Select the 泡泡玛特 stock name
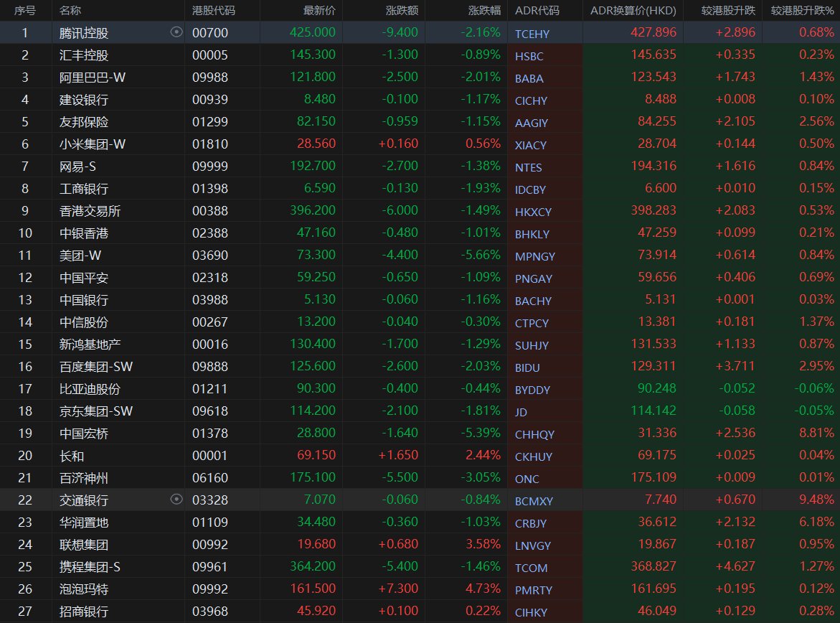This screenshot has height=623, width=840. pos(84,589)
